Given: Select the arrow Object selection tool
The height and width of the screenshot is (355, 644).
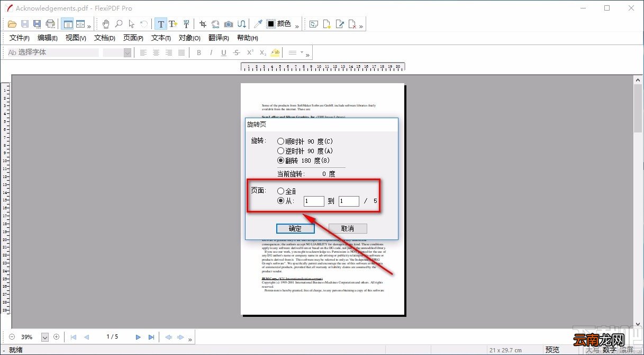Looking at the screenshot, I should pos(131,24).
